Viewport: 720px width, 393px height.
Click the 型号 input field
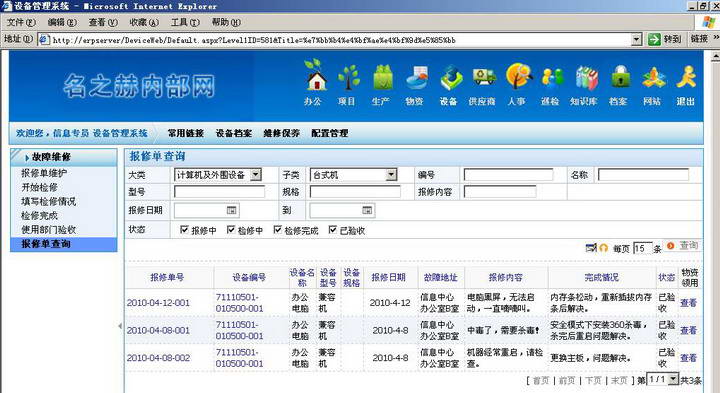[x=219, y=192]
